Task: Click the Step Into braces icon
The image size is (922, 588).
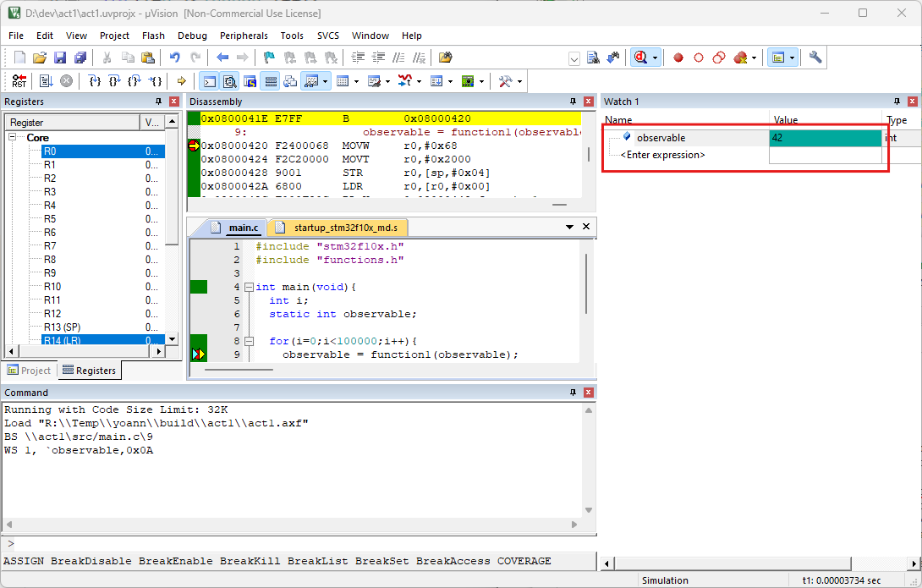Action: click(95, 81)
